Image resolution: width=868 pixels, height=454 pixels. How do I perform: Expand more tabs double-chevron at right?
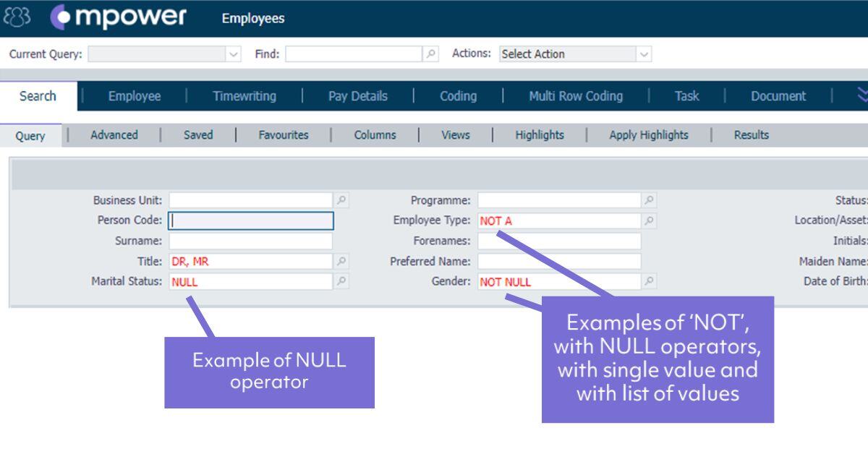[861, 95]
